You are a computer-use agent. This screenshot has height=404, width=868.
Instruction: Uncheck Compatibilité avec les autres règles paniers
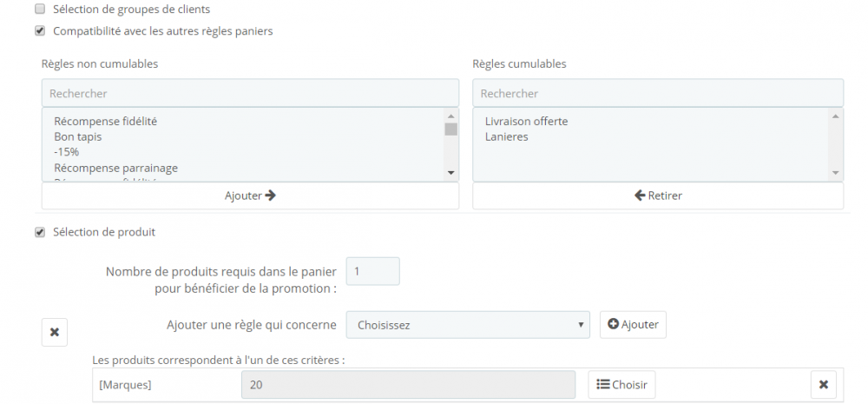coord(40,31)
